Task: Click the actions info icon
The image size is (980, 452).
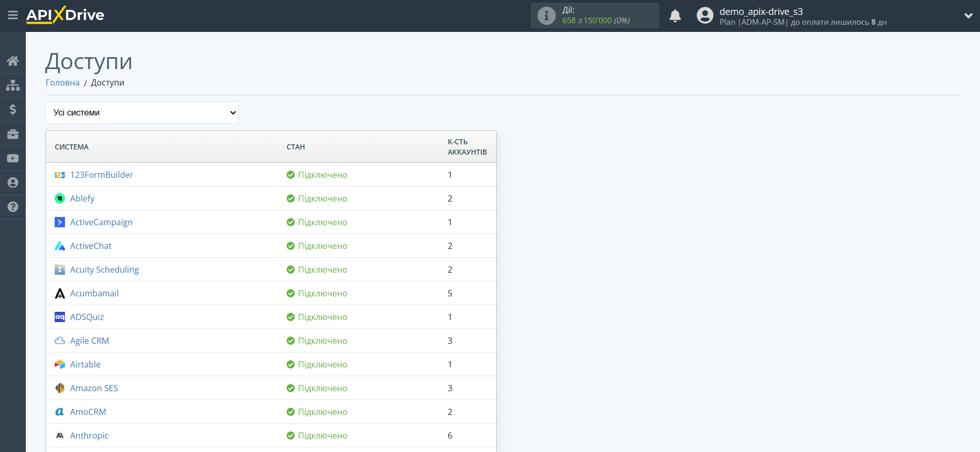Action: (547, 15)
